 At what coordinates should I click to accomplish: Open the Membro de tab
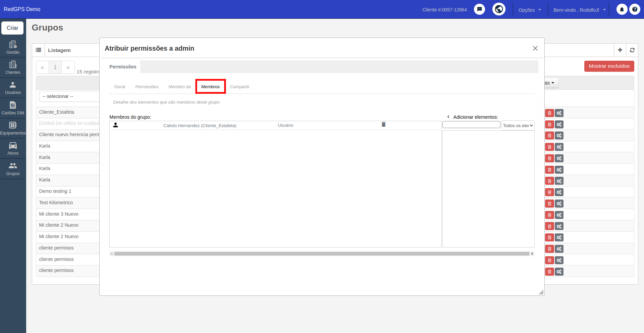(x=180, y=87)
